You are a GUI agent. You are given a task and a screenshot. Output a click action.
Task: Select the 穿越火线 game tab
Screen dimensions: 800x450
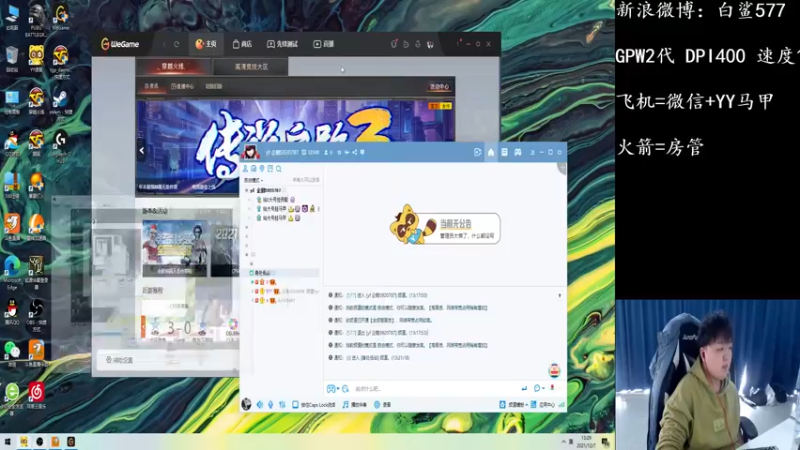coord(173,66)
